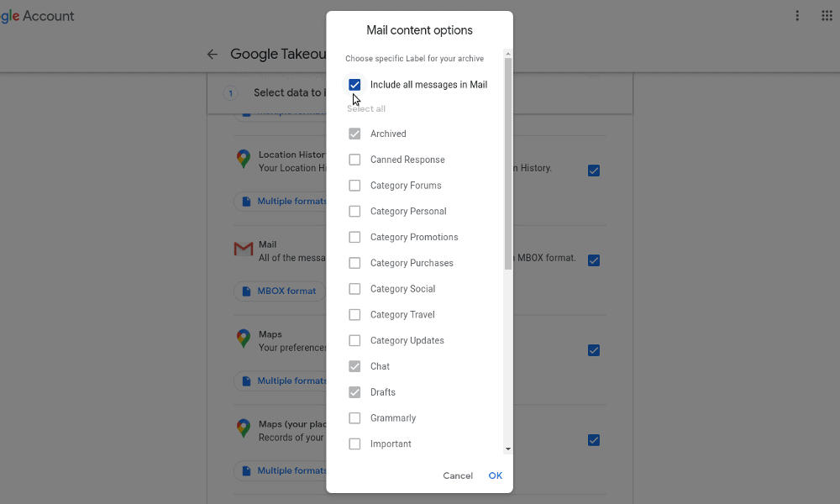Check the Grammarly label
Image resolution: width=840 pixels, height=504 pixels.
354,417
